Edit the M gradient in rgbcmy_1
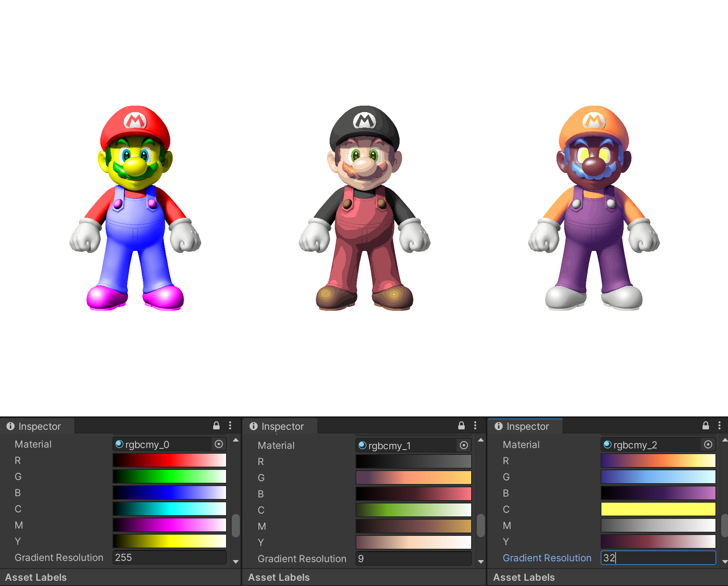This screenshot has width=728, height=586. pos(414,526)
